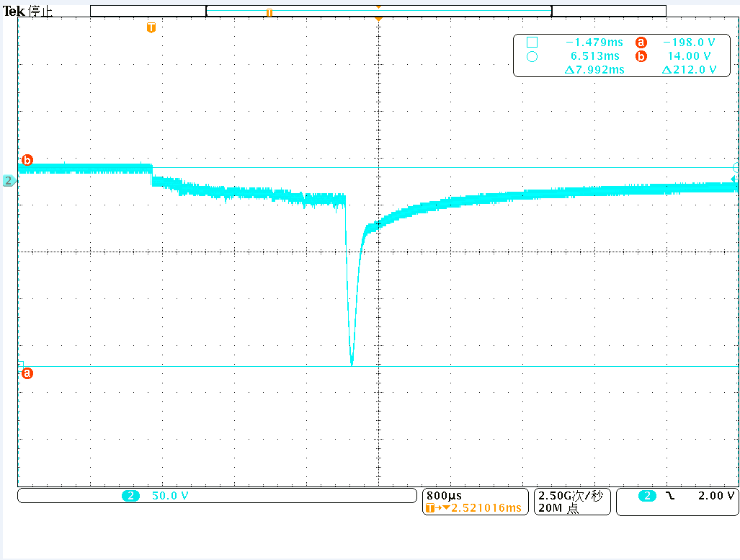Click the center trigger point arrow atop graticule
The width and height of the screenshot is (740, 560).
pyautogui.click(x=378, y=19)
